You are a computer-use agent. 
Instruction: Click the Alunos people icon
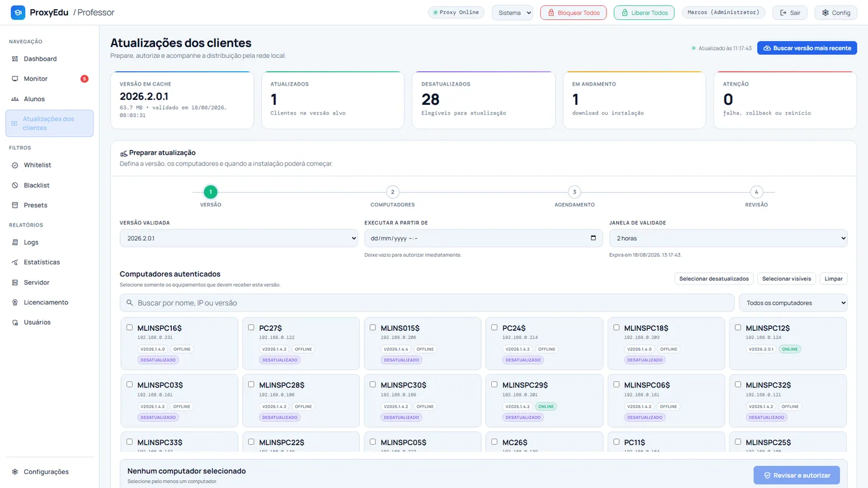(15, 99)
